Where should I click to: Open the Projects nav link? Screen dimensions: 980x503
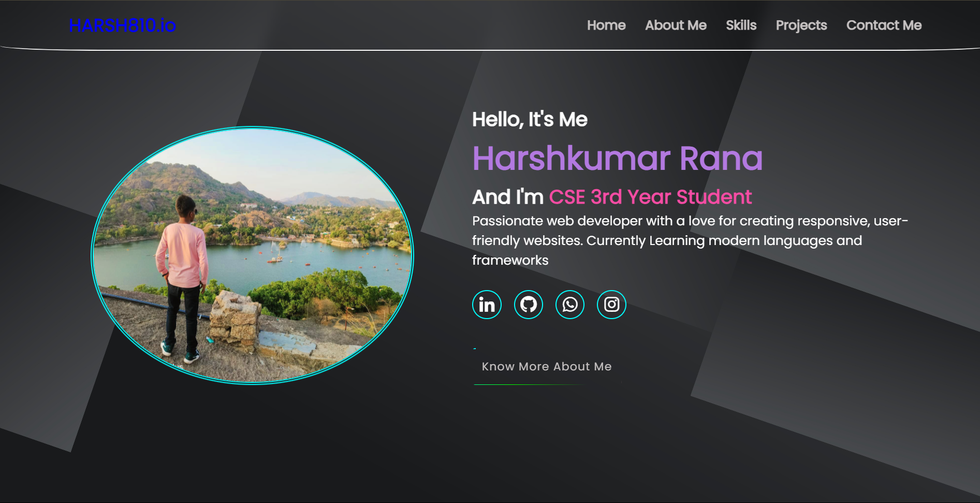click(x=801, y=25)
